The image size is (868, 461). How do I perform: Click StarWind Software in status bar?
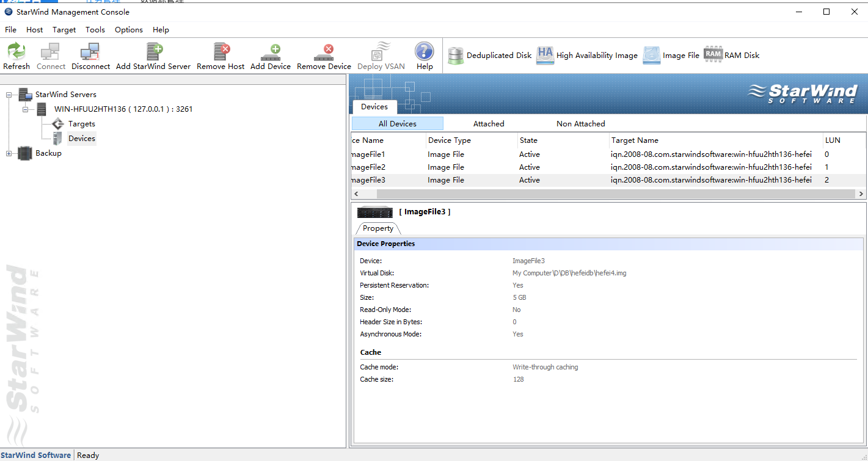click(36, 455)
